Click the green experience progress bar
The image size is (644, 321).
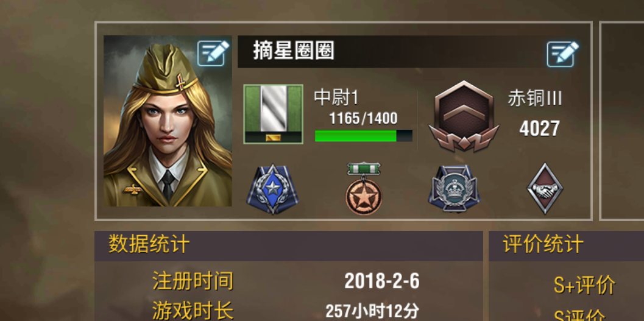[x=364, y=136]
